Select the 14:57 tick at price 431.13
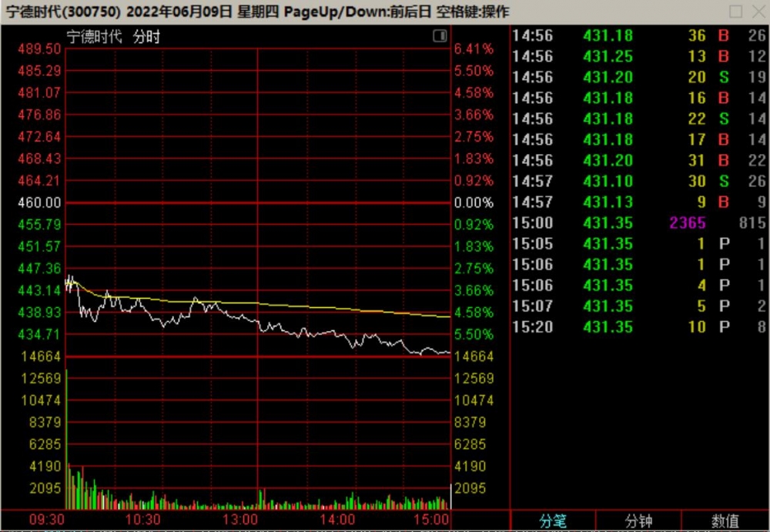 [x=639, y=202]
